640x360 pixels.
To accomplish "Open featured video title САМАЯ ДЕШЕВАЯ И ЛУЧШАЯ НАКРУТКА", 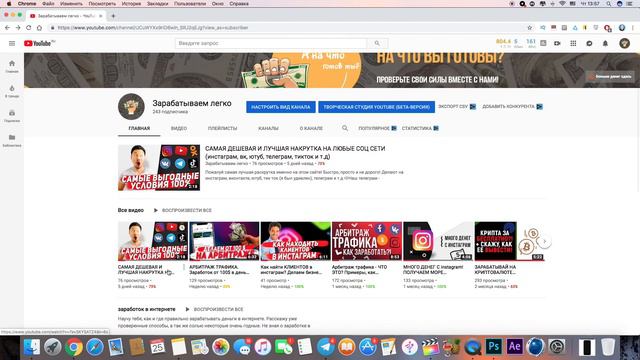I will (295, 152).
